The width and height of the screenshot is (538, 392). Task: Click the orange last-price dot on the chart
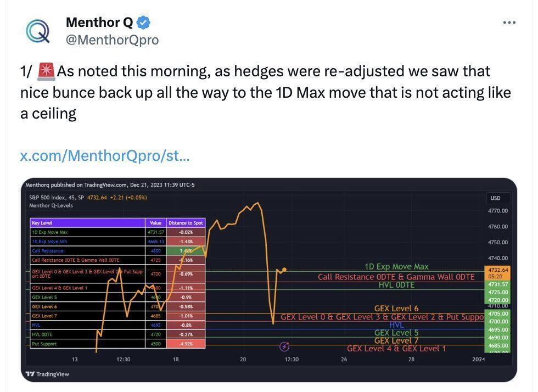284,270
